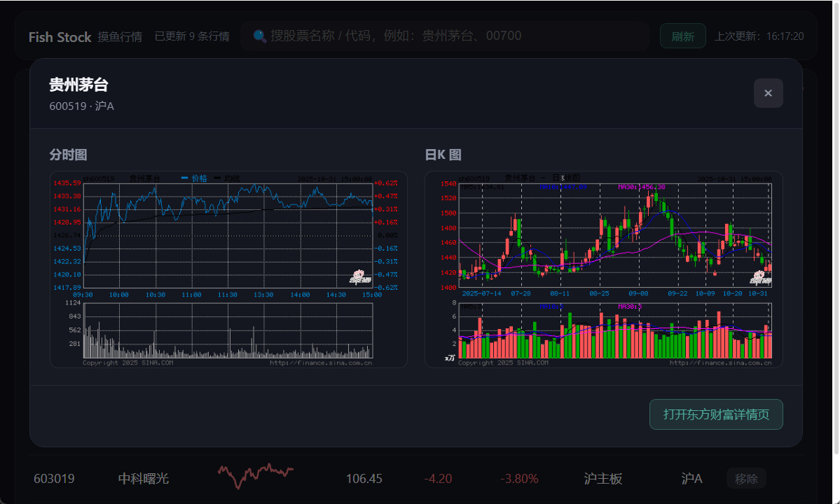
Task: Select the 中科曙光 stock name
Action: [x=143, y=479]
